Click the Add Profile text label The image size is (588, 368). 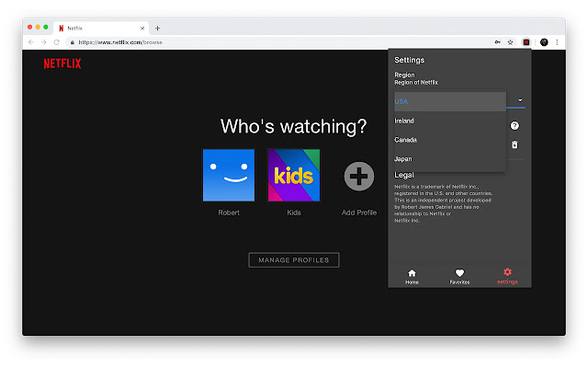pyautogui.click(x=359, y=213)
